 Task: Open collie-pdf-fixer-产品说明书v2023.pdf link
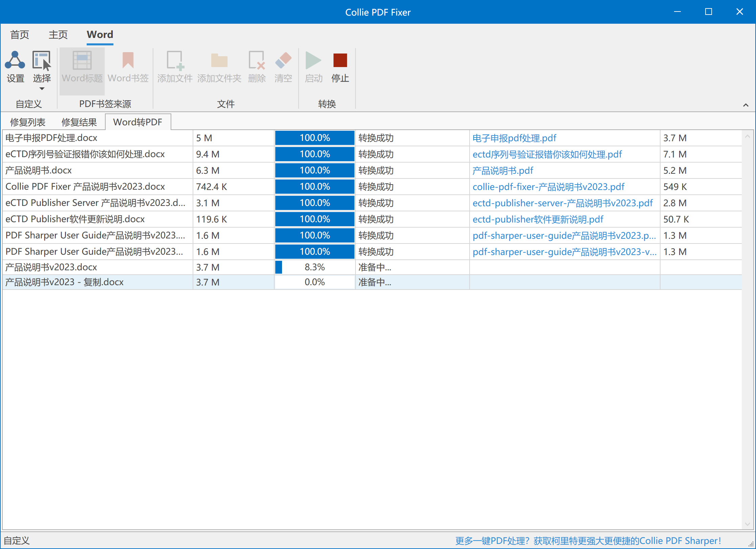coord(548,187)
